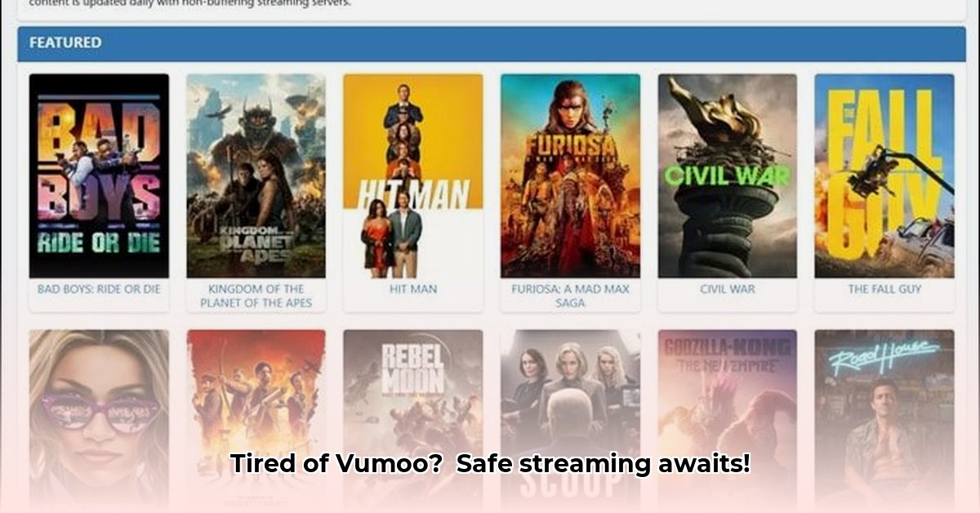
Task: Open the Hit Man movie poster
Action: 412,176
